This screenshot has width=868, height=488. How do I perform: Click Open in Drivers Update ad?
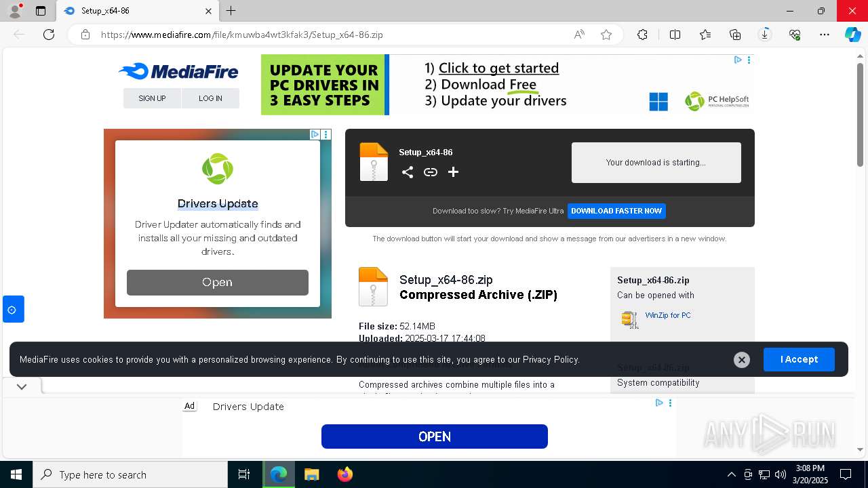(217, 283)
